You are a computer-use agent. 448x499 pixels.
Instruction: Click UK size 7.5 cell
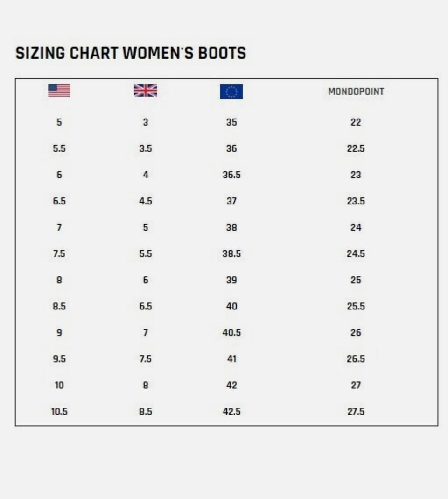pyautogui.click(x=146, y=359)
